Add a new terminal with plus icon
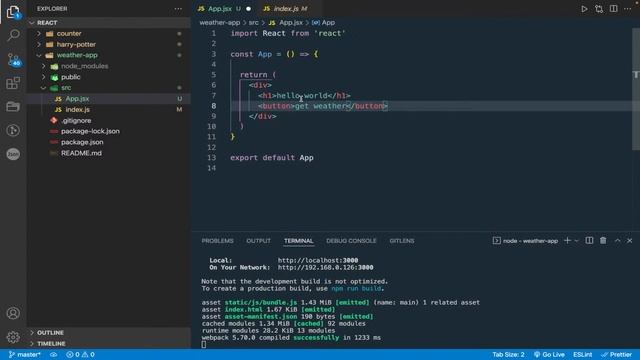Image resolution: width=640 pixels, height=360 pixels. pos(567,240)
